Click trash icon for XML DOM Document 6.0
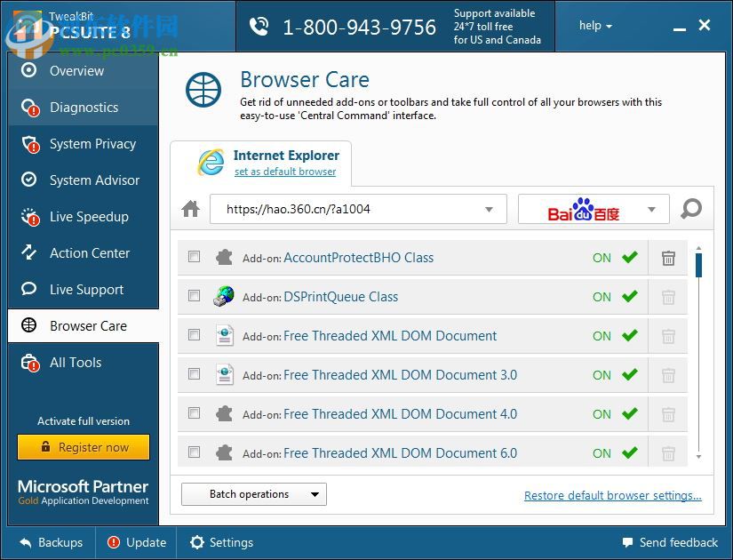This screenshot has width=733, height=560. click(x=668, y=453)
